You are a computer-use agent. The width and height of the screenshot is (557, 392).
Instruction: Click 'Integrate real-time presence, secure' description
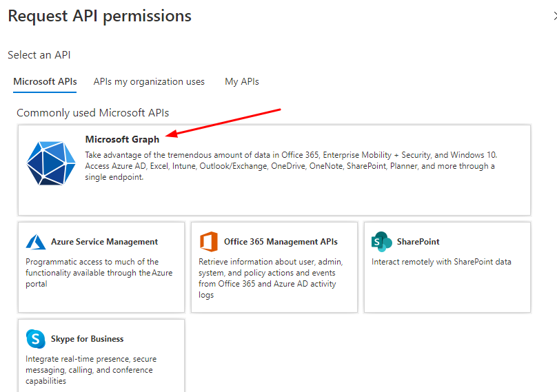[x=91, y=370]
